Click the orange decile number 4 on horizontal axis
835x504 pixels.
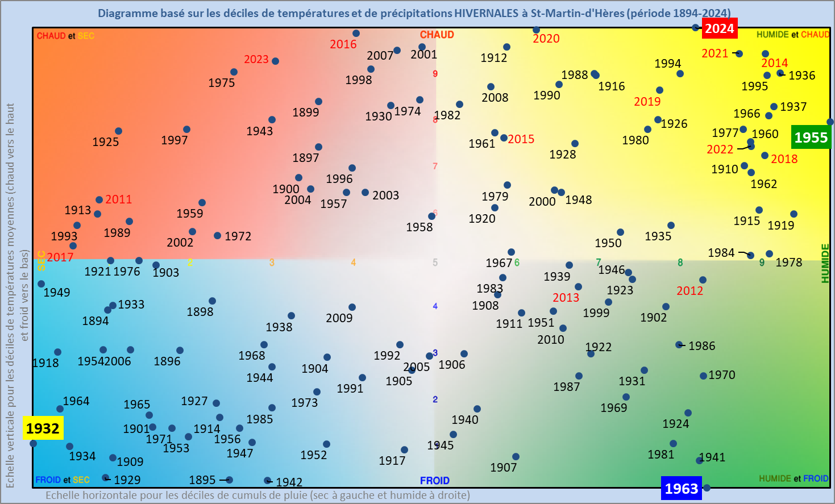[353, 263]
